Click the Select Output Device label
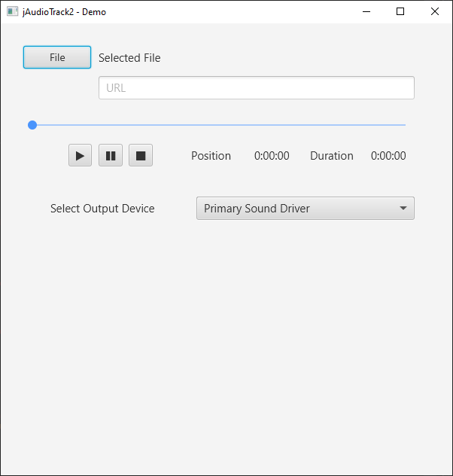The image size is (453, 476). pyautogui.click(x=102, y=209)
